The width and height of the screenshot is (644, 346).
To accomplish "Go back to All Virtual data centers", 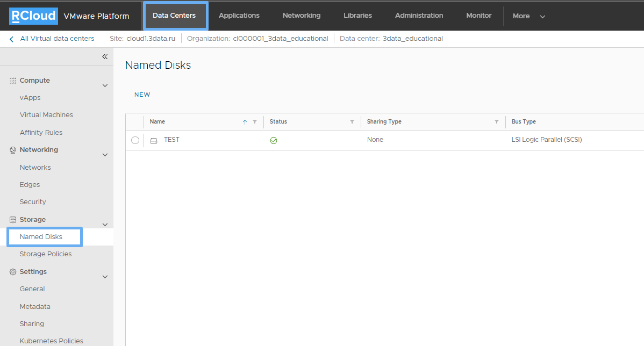I will 57,39.
